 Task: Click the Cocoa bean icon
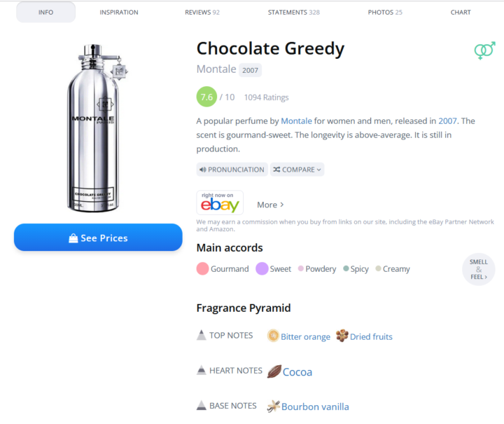tap(274, 371)
